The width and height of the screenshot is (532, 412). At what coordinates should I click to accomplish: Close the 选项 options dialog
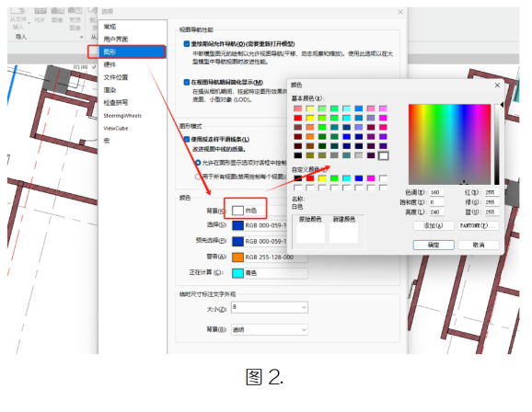[x=400, y=12]
